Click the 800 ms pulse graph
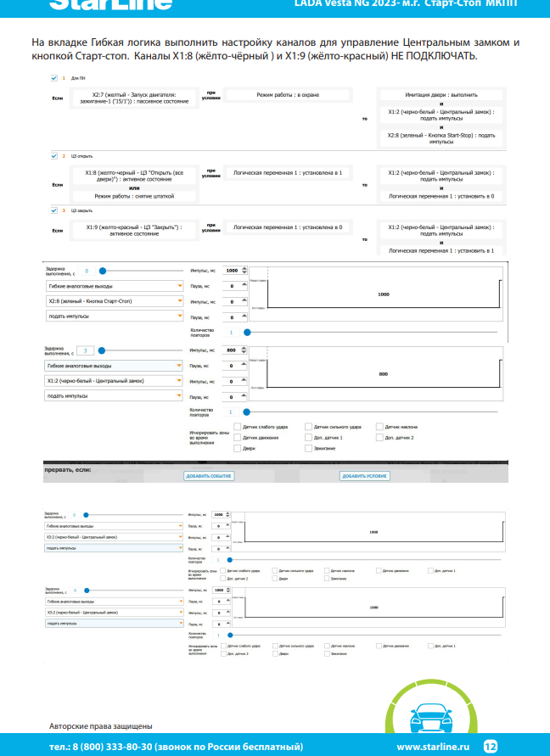 [376, 373]
